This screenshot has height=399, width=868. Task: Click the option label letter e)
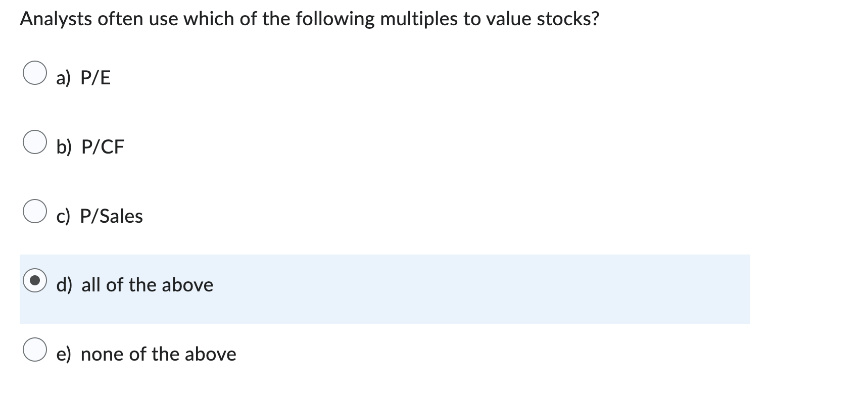64,354
